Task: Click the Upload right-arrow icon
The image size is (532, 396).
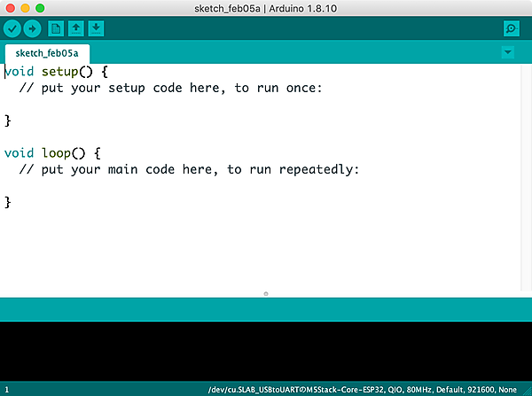Action: point(32,28)
